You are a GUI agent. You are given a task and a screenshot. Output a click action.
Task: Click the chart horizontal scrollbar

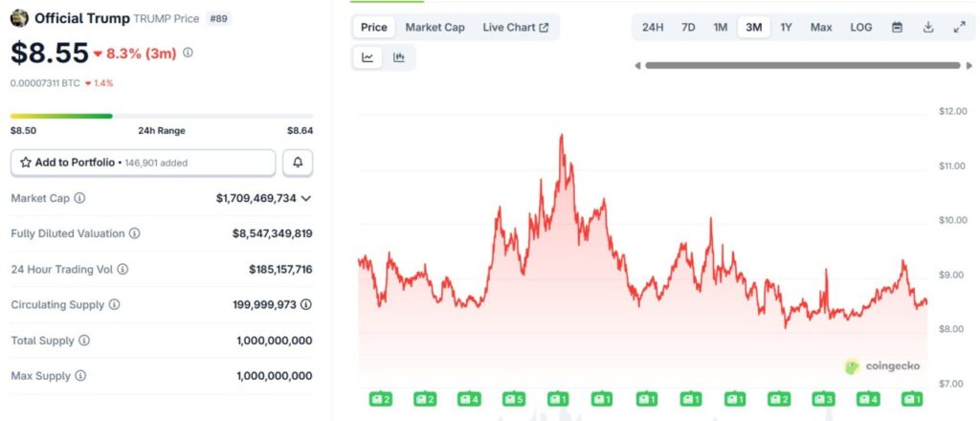pos(801,66)
